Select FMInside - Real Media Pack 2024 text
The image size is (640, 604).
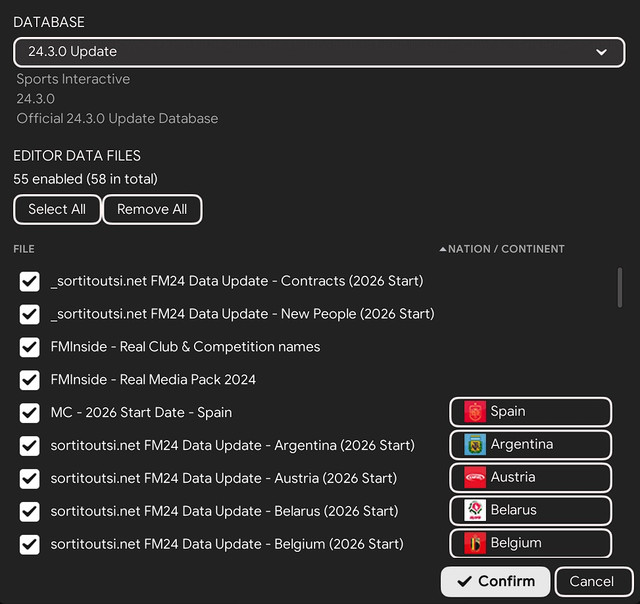[153, 380]
